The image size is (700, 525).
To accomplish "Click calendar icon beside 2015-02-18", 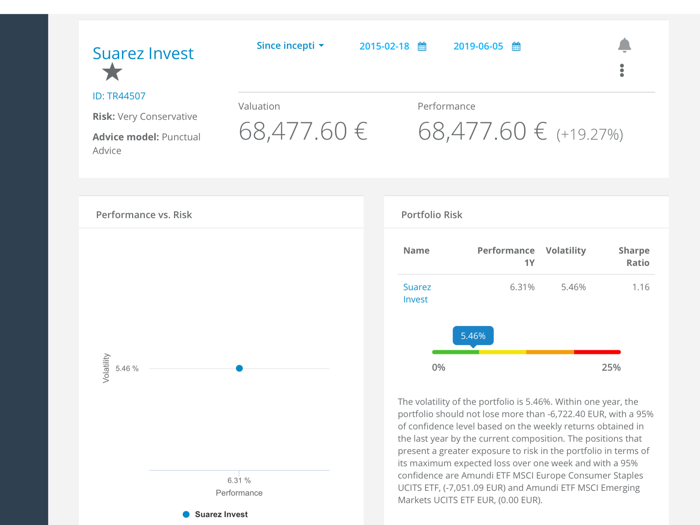I will click(x=422, y=47).
